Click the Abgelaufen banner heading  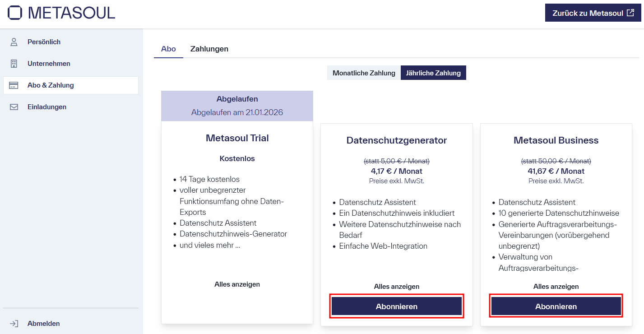[x=237, y=99]
